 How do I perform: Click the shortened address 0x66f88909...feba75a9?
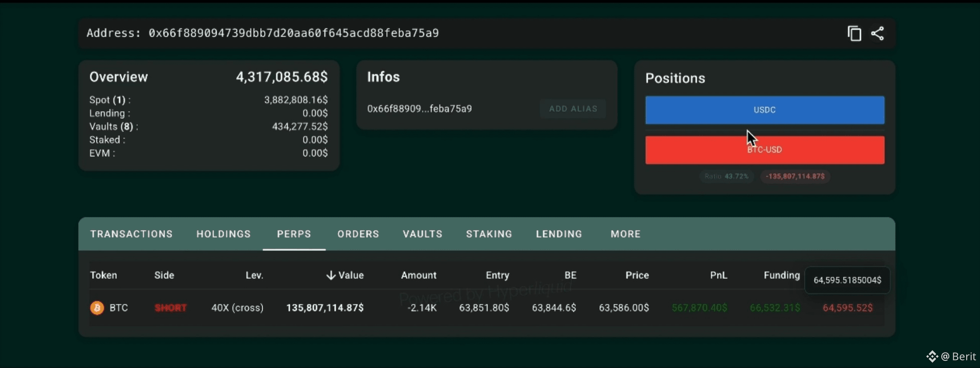(419, 108)
